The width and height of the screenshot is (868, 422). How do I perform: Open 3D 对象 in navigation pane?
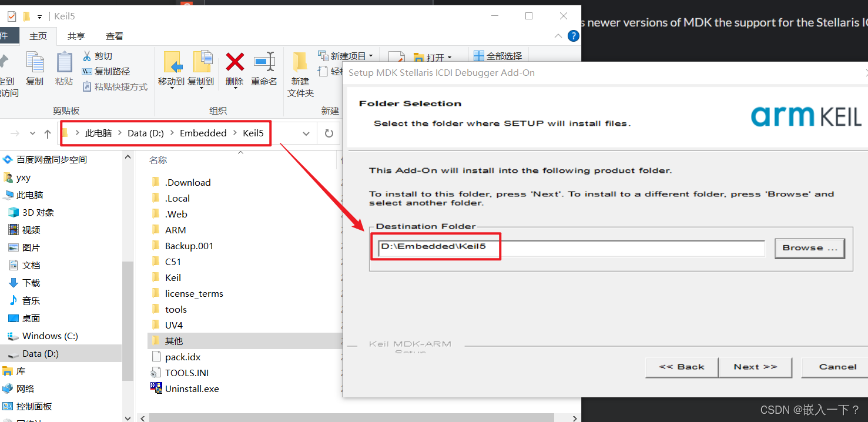tap(38, 212)
